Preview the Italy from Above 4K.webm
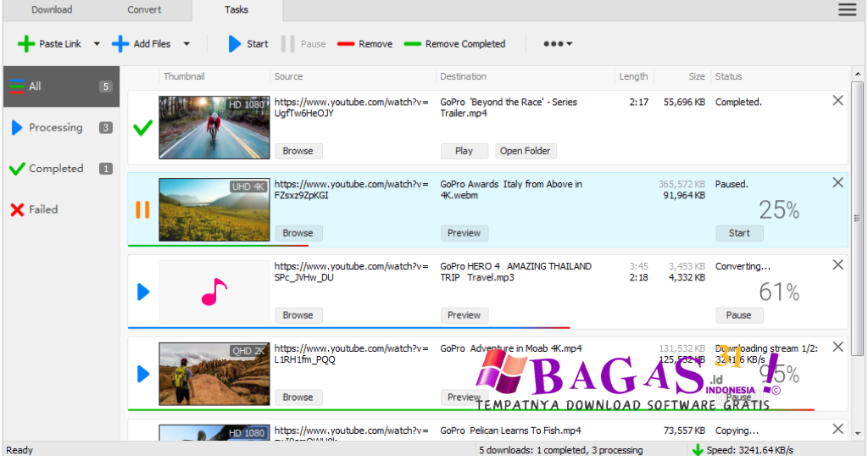The height and width of the screenshot is (456, 868). 464,233
